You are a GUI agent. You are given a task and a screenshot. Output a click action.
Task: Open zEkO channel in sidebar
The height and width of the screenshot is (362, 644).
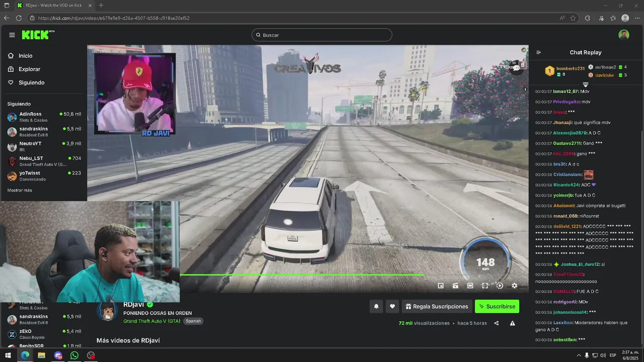pos(43,334)
